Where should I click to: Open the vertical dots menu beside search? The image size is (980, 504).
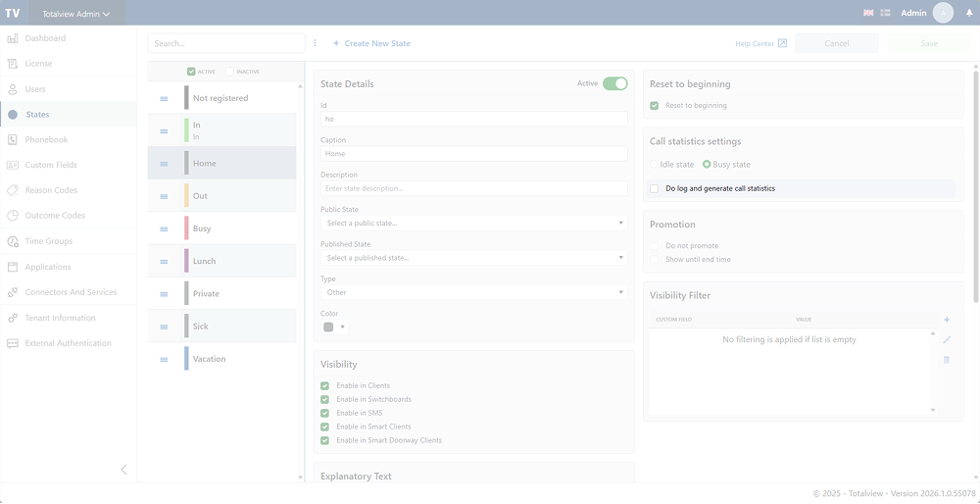(x=315, y=43)
